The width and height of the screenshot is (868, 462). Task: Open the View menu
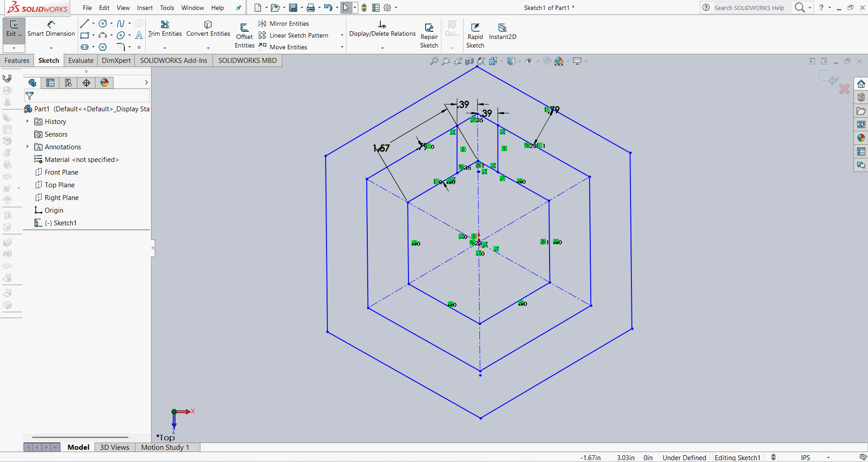tap(123, 8)
